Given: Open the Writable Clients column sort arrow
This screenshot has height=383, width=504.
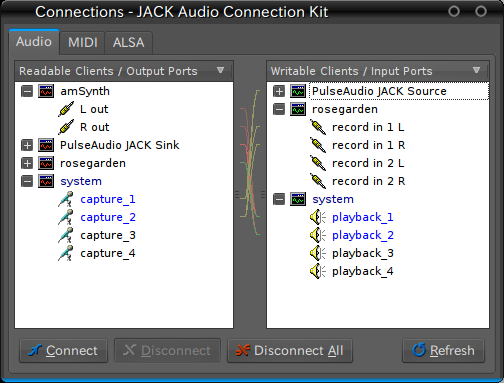Looking at the screenshot, I should coord(476,70).
